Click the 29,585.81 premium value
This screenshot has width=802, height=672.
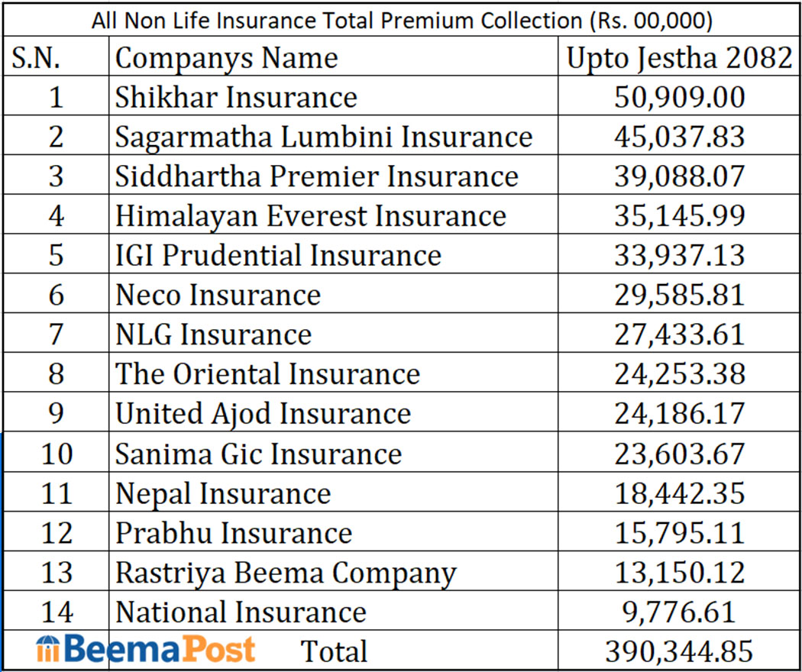[x=679, y=295]
